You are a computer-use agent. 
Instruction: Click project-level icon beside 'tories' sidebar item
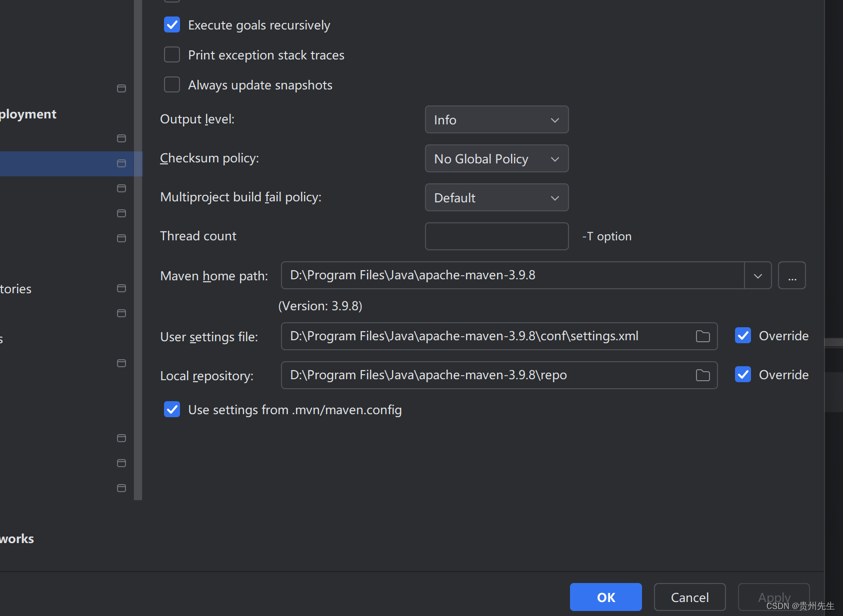tap(121, 288)
